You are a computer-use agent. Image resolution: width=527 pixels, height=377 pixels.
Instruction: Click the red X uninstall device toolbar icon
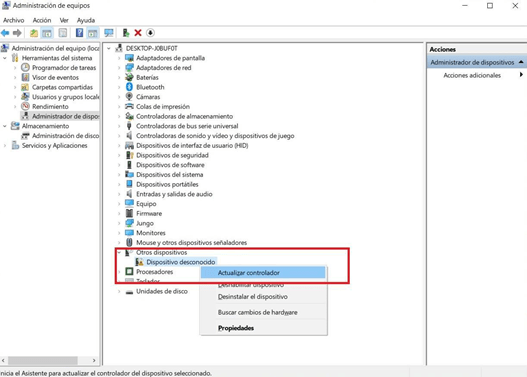(138, 33)
